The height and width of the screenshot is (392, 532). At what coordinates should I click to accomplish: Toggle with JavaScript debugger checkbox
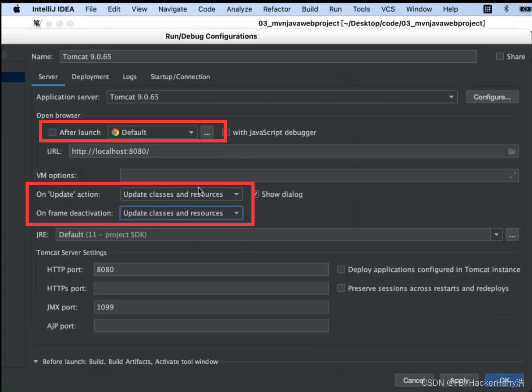coord(227,132)
